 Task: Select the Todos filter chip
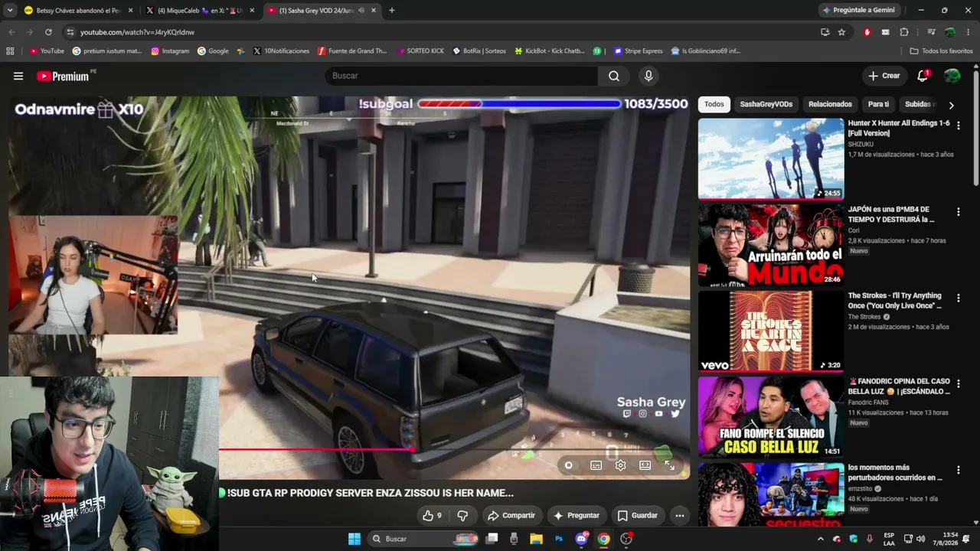point(714,104)
